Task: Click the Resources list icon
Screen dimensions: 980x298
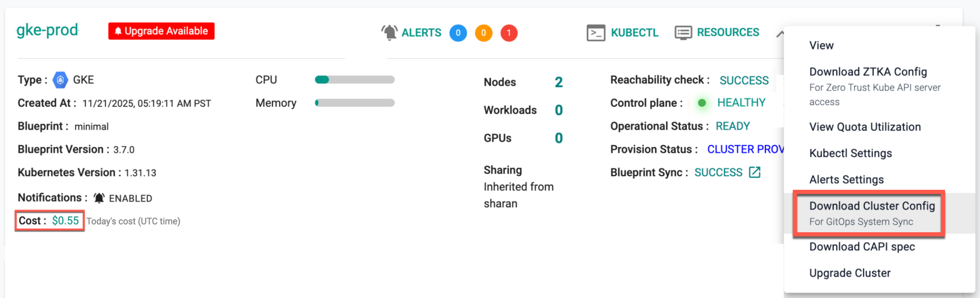Action: tap(683, 32)
